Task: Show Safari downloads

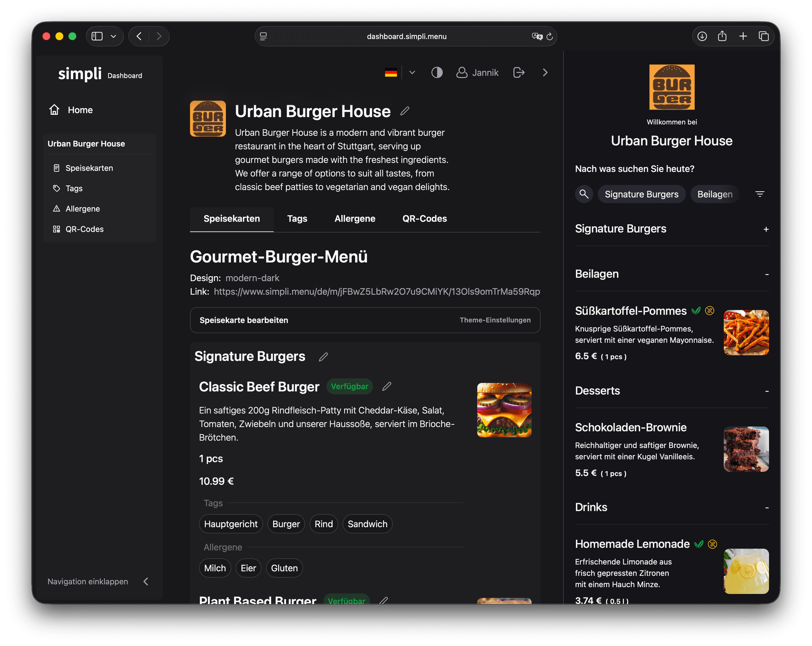Action: point(702,36)
